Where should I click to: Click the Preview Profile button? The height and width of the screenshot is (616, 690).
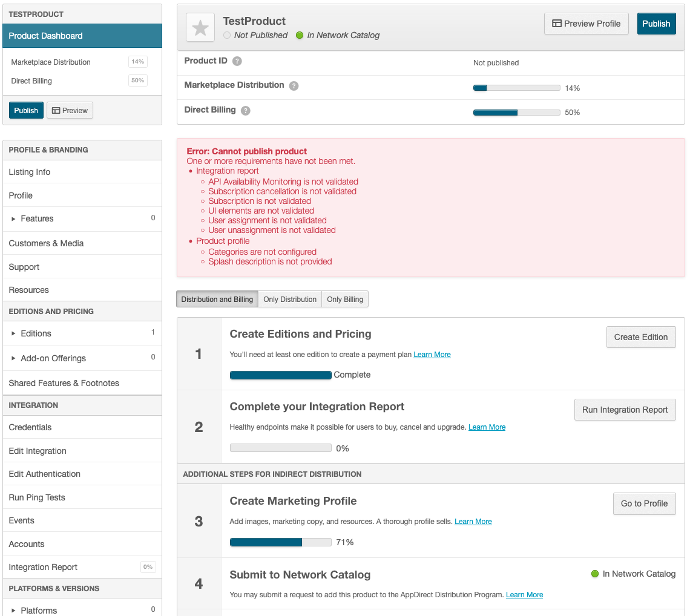pos(586,24)
